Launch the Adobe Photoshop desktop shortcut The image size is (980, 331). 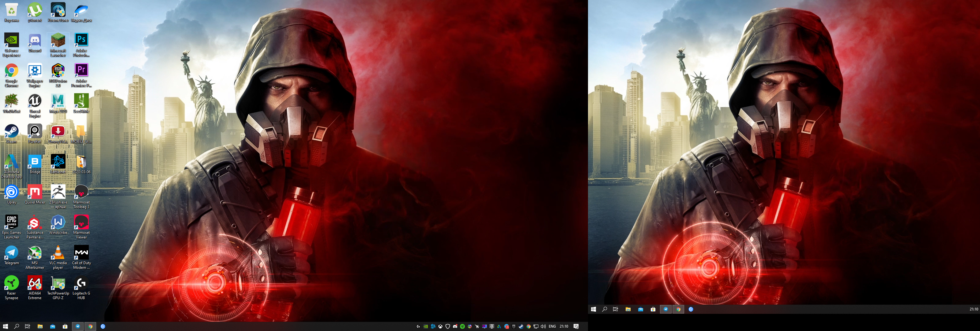pos(81,45)
